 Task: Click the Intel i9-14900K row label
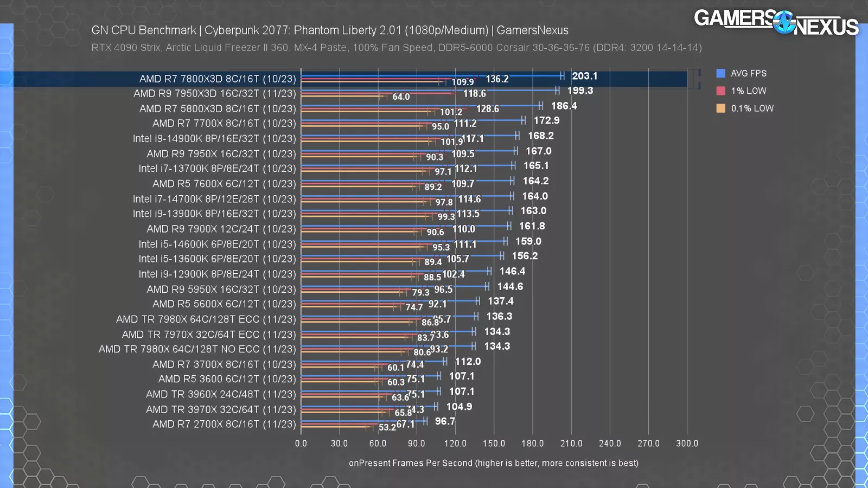(214, 139)
